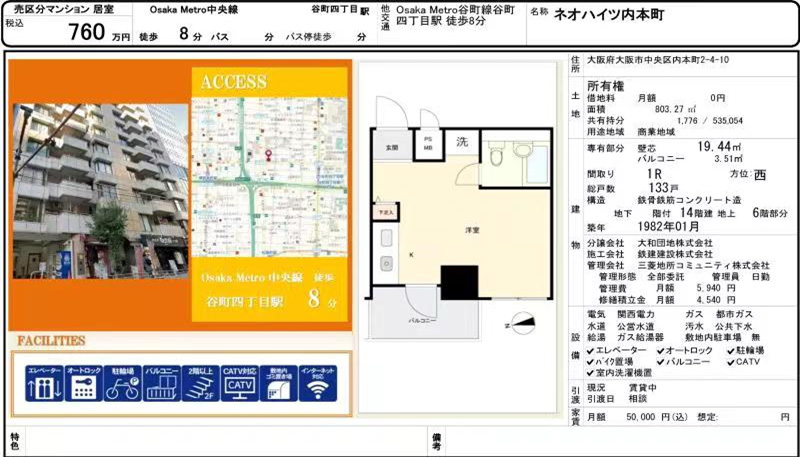Click the total units 133戸

click(666, 188)
